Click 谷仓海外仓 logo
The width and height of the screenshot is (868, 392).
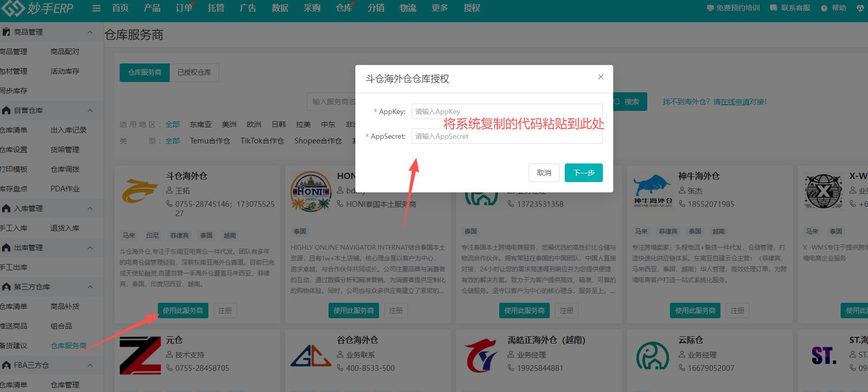point(311,356)
